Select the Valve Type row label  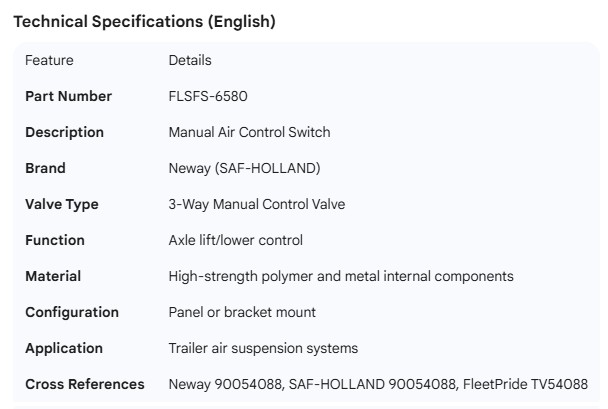pos(62,204)
